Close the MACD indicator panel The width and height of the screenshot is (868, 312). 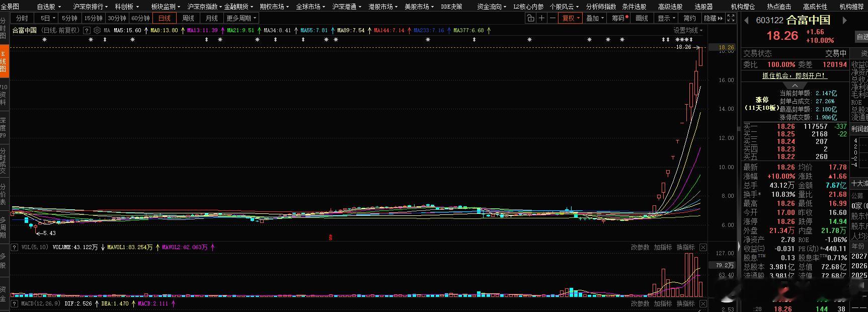point(703,303)
